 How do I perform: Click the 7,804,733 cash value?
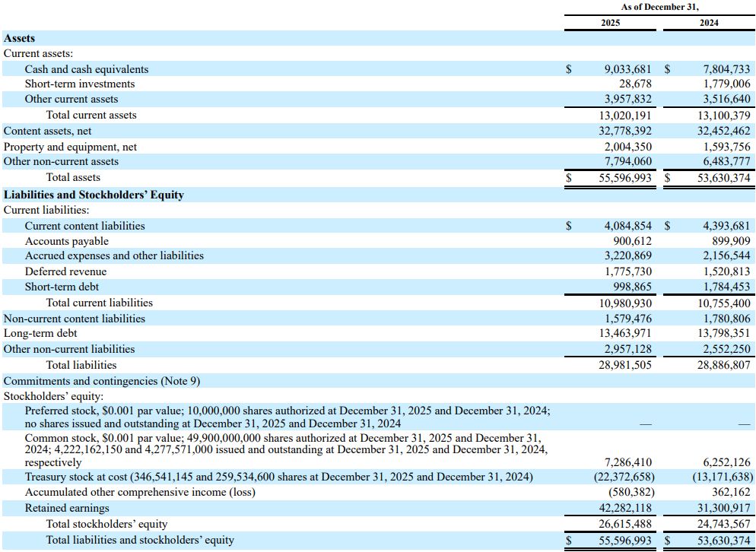[x=727, y=69]
